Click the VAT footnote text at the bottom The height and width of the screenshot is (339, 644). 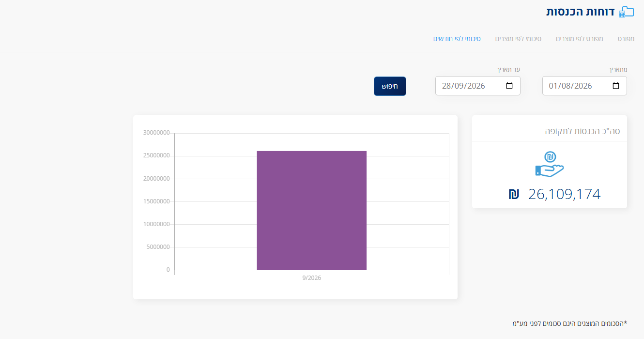click(x=570, y=323)
